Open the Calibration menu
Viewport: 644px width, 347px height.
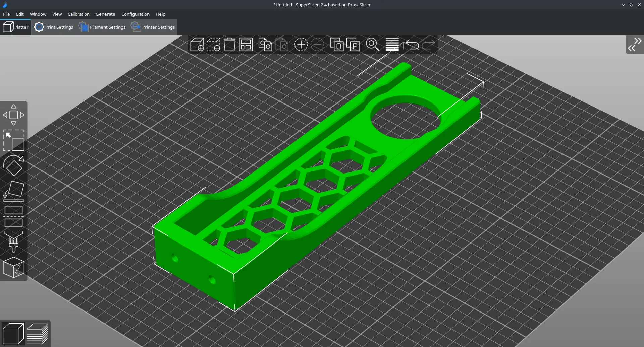[x=78, y=14]
